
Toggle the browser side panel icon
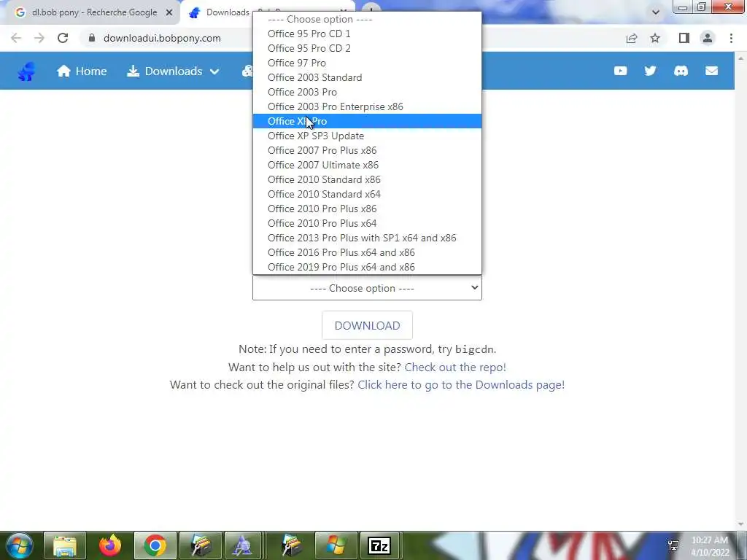click(x=684, y=38)
